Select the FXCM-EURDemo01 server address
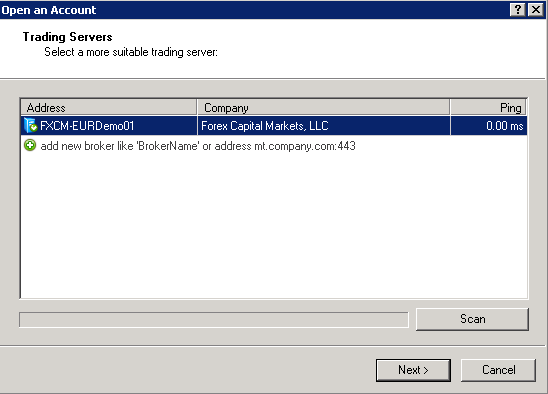 click(87, 126)
